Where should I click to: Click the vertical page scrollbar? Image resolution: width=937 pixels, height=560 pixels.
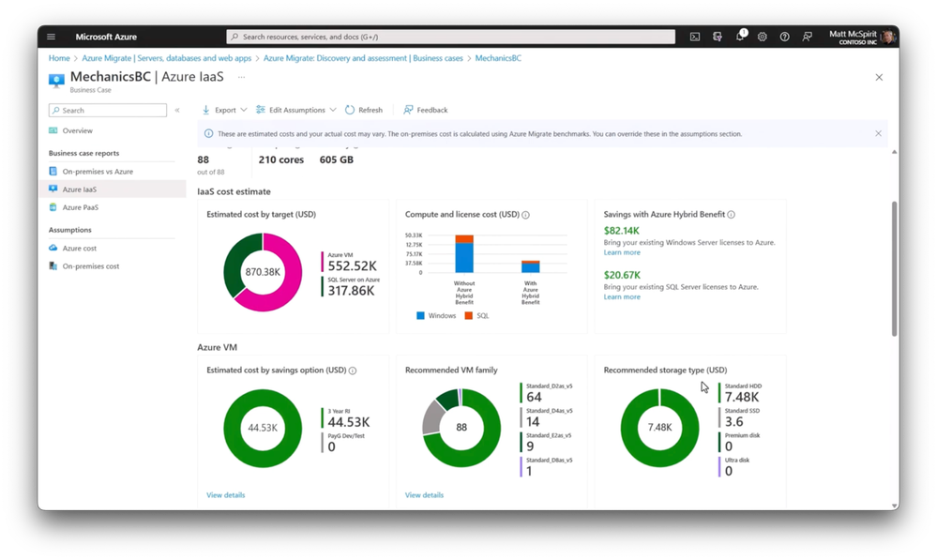coord(894,268)
